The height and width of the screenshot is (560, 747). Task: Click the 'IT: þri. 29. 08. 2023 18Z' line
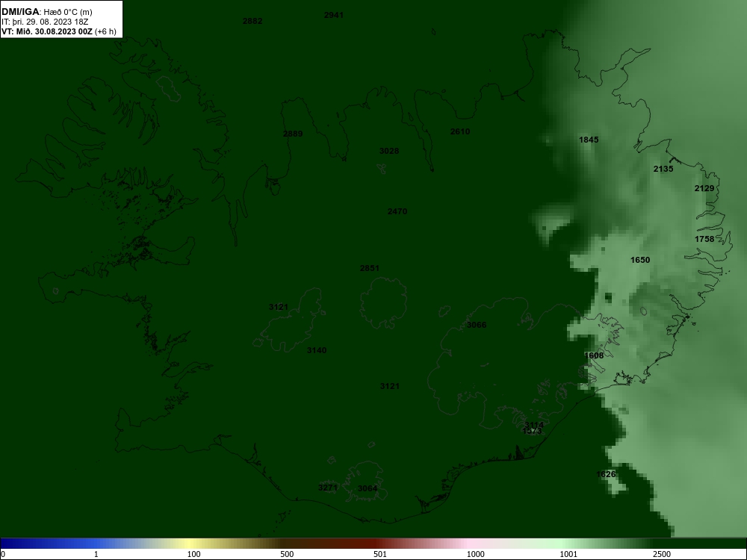coord(45,22)
